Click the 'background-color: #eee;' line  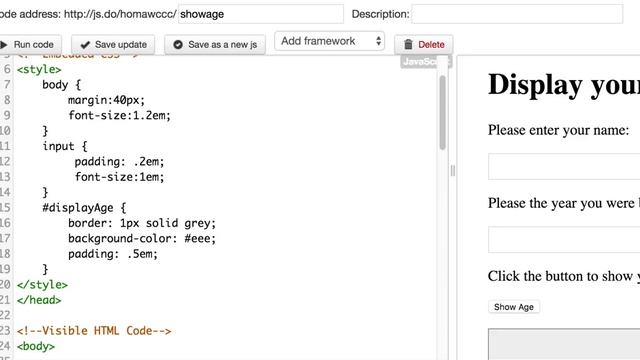pyautogui.click(x=142, y=238)
